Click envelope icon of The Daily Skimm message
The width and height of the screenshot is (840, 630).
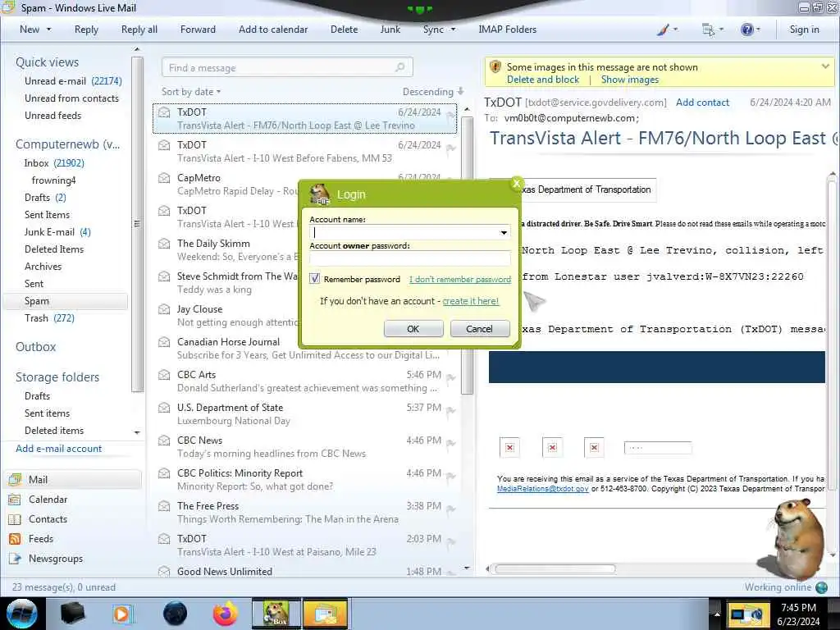[164, 244]
